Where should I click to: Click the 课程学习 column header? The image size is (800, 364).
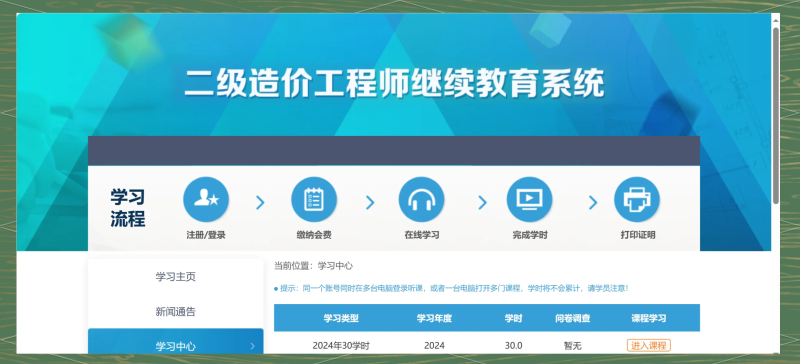click(x=648, y=318)
